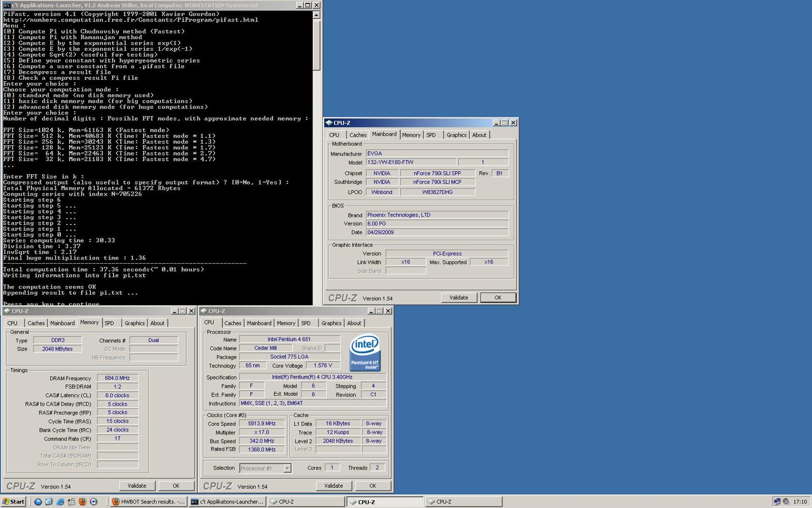This screenshot has height=508, width=812.
Task: Open the CPU tab in the Mainboard CPU-Z window
Action: (x=334, y=135)
